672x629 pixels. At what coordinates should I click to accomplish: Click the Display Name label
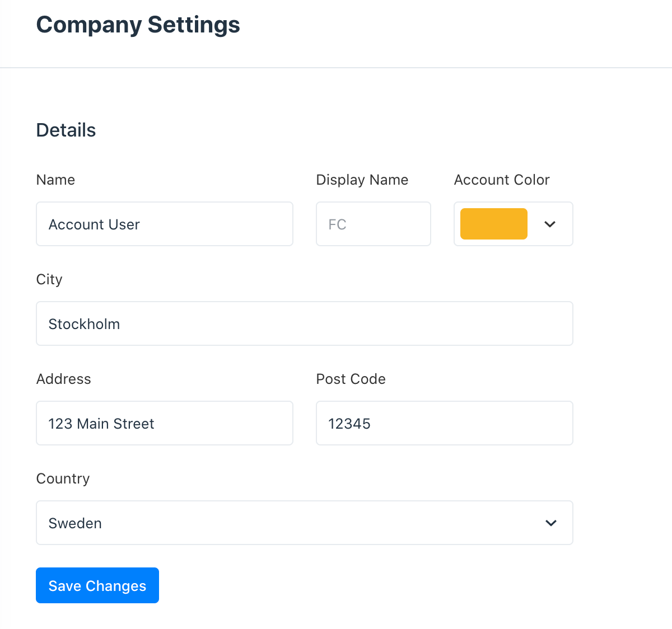362,180
